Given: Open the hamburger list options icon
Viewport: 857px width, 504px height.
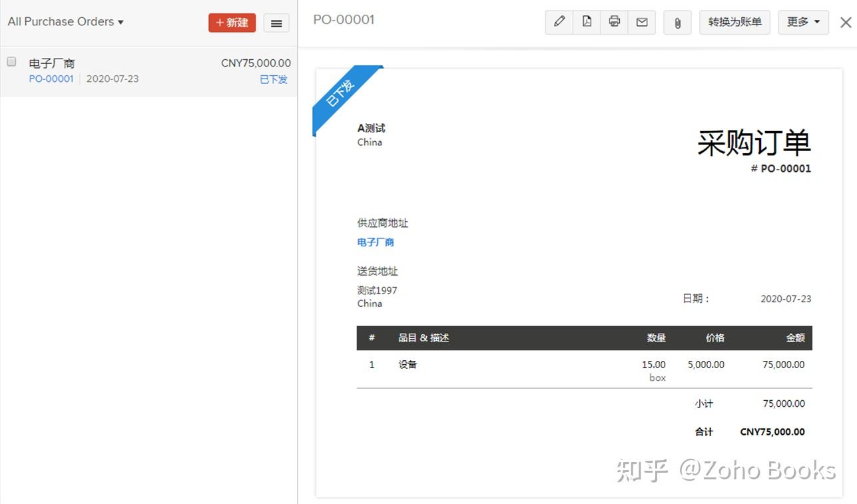Looking at the screenshot, I should 276,23.
